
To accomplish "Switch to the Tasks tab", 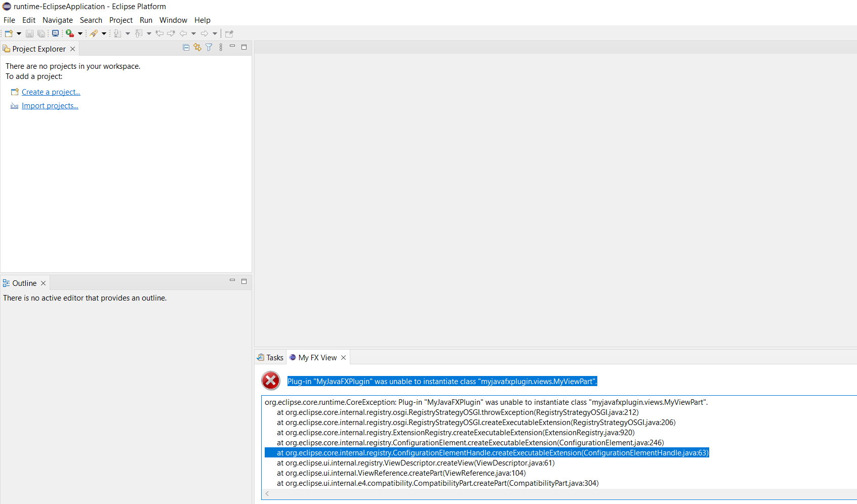I will (270, 358).
